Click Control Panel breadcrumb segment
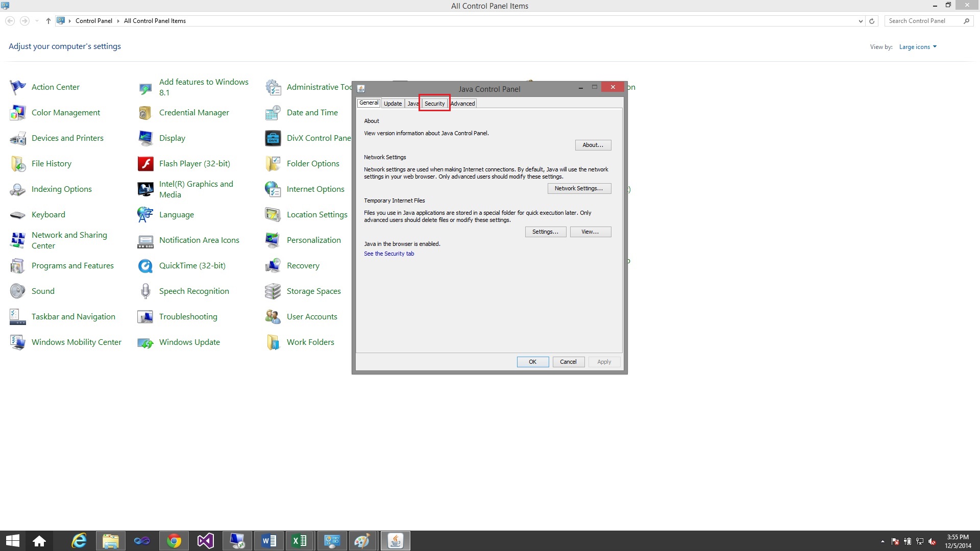This screenshot has height=551, width=980. click(94, 21)
